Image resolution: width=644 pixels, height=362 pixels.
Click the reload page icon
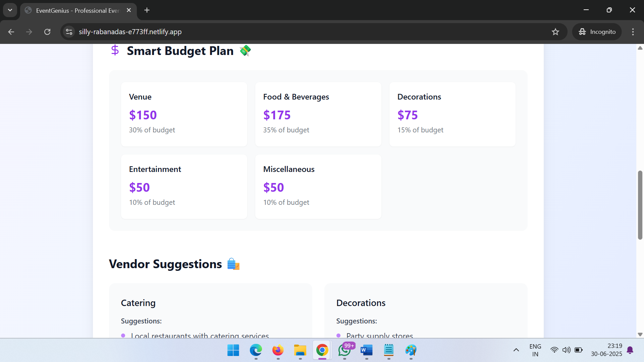click(x=47, y=32)
